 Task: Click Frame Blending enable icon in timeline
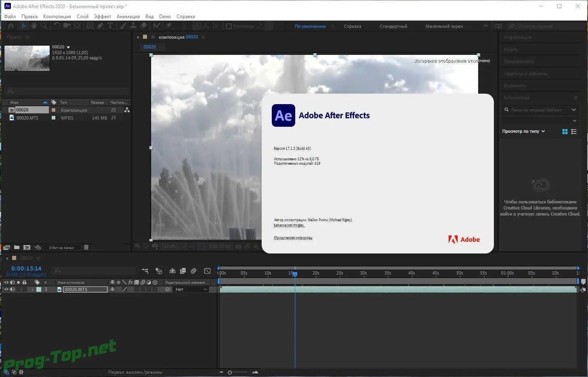click(x=183, y=271)
